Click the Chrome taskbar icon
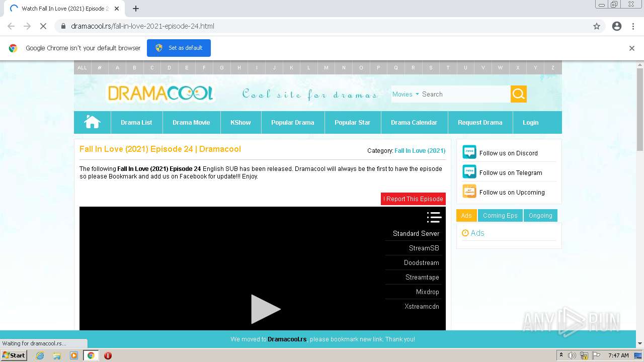 click(x=91, y=355)
